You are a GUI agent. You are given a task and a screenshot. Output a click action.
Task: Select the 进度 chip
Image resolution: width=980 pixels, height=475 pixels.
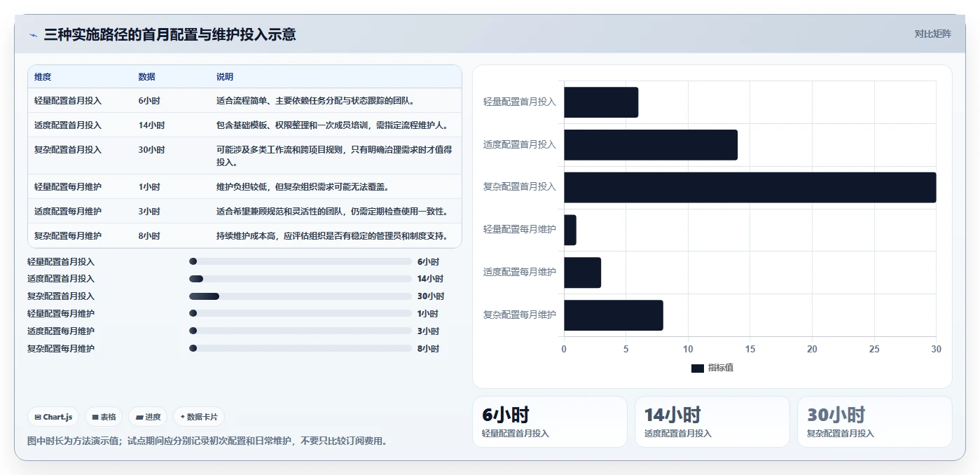[x=148, y=417]
